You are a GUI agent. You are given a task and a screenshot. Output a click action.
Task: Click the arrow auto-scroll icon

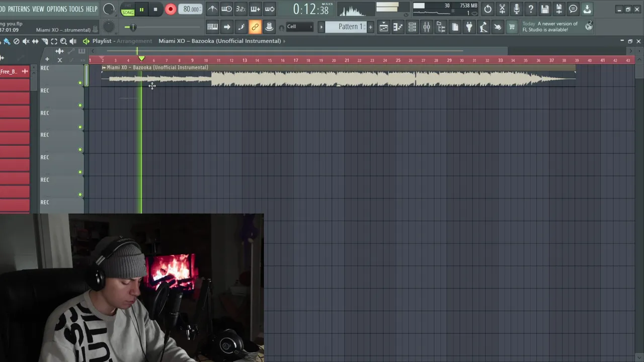tap(227, 27)
